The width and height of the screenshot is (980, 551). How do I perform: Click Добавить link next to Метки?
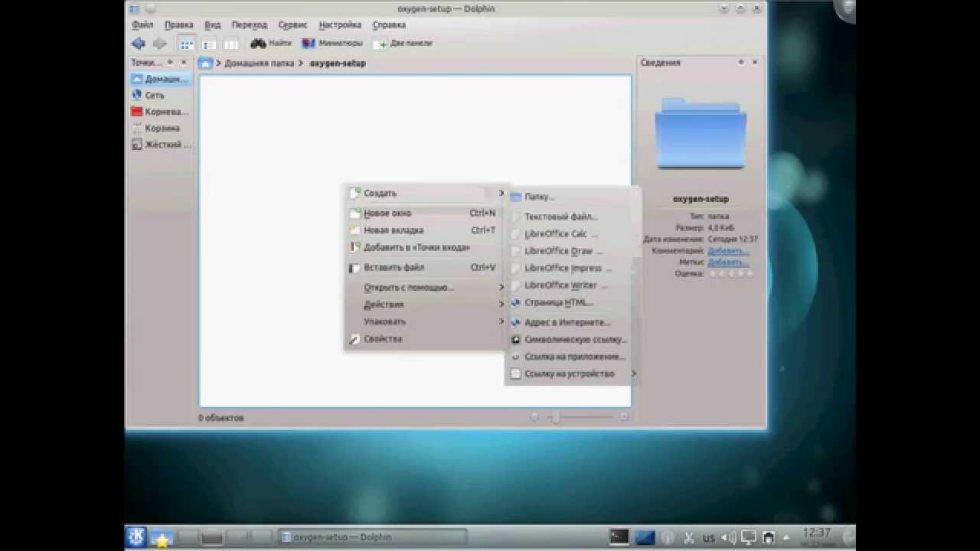[728, 262]
